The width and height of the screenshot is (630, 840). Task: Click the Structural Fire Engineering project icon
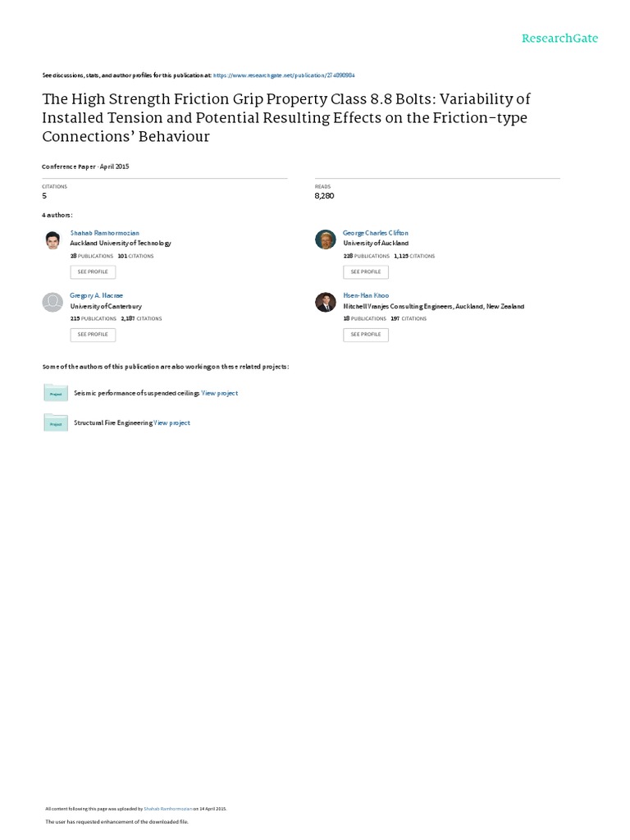pos(56,422)
